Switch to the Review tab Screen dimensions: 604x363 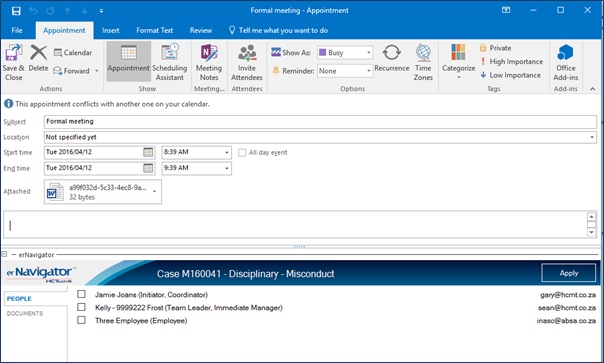click(x=201, y=30)
